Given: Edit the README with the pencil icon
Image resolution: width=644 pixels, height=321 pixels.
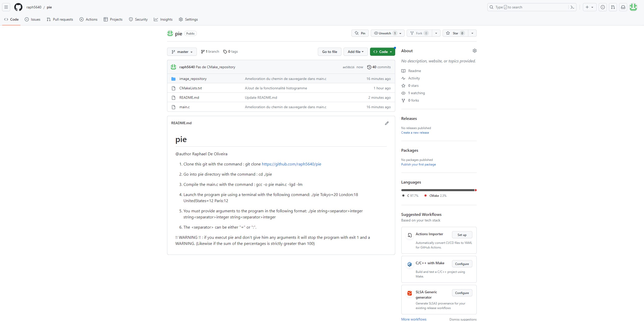Looking at the screenshot, I should click(x=387, y=123).
